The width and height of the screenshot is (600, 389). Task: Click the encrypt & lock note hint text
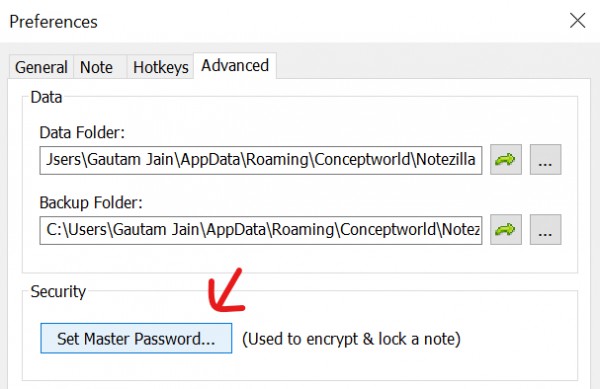(x=351, y=339)
